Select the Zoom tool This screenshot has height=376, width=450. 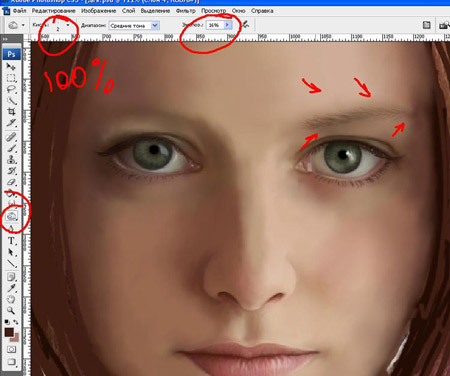(11, 310)
